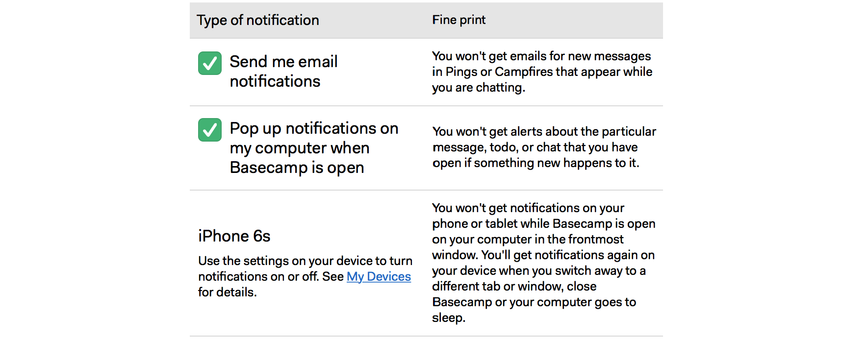Image resolution: width=868 pixels, height=340 pixels.
Task: Click the word 'sleep.' ending the fine print
Action: click(449, 318)
